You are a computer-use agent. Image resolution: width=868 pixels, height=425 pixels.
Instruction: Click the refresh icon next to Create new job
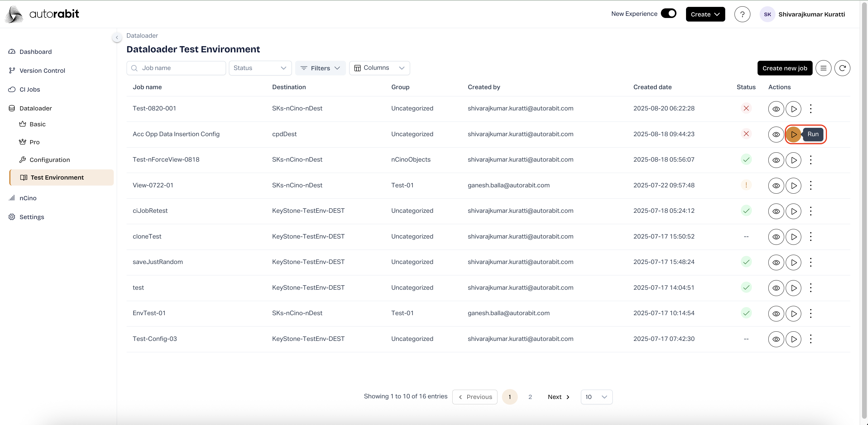pos(842,68)
